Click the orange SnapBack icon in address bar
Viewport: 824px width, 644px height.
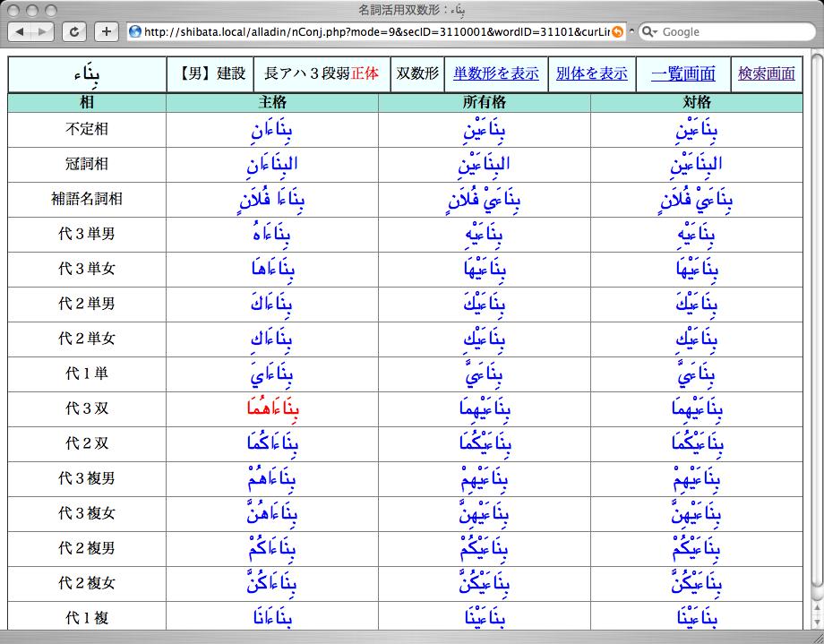(618, 32)
